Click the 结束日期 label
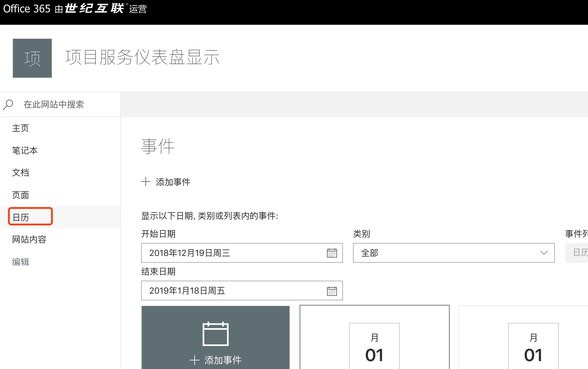The width and height of the screenshot is (588, 369). (158, 271)
